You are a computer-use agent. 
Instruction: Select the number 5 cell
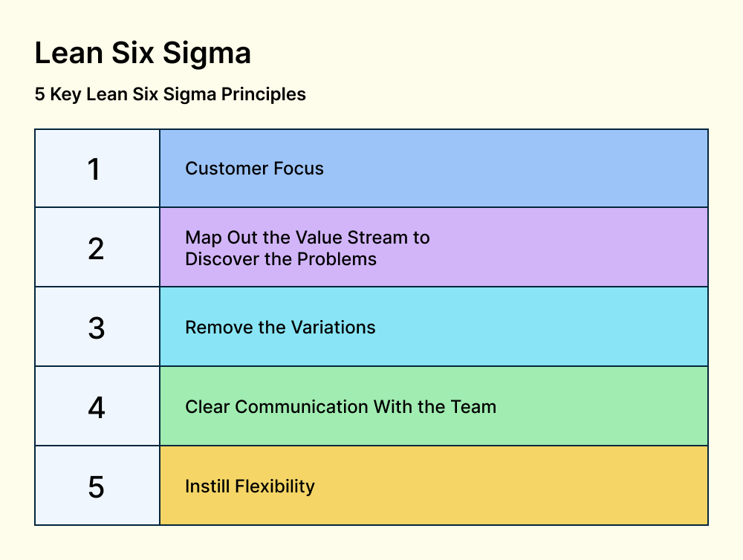click(97, 486)
